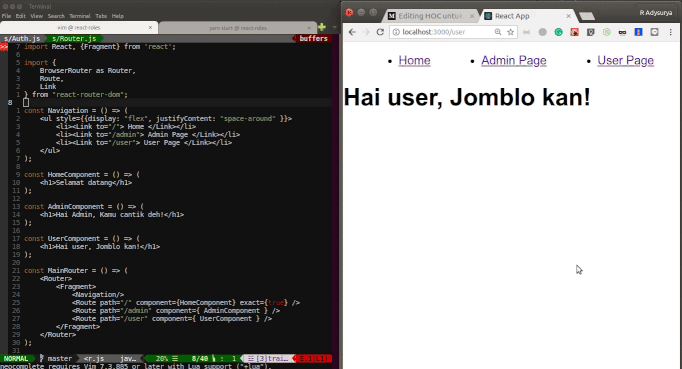The height and width of the screenshot is (369, 682).
Task: Click the light green hexagon extension icon
Action: point(606,32)
